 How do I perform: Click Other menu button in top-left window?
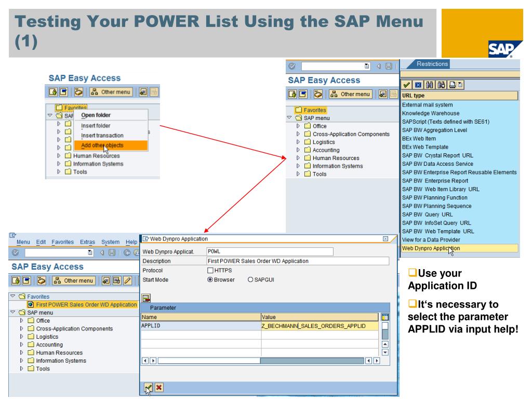point(111,91)
